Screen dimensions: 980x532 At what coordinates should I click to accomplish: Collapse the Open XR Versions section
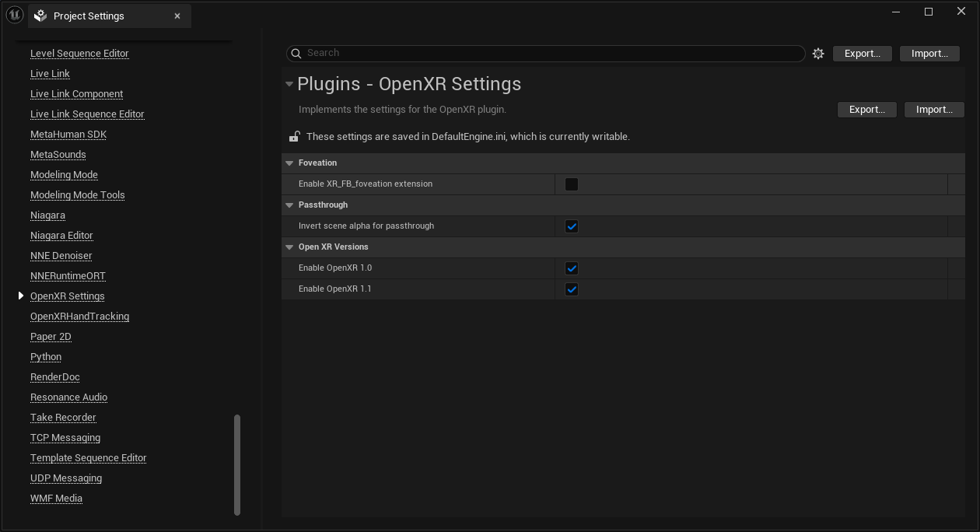pyautogui.click(x=289, y=247)
